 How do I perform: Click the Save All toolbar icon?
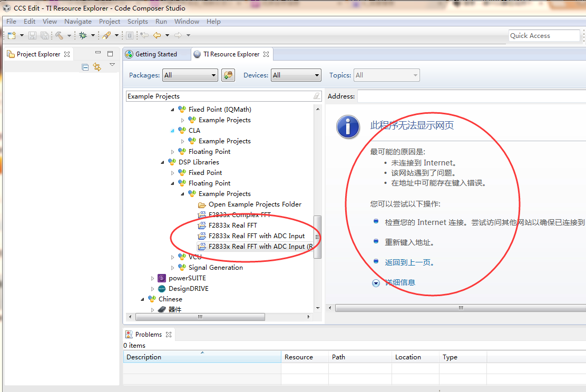point(44,35)
